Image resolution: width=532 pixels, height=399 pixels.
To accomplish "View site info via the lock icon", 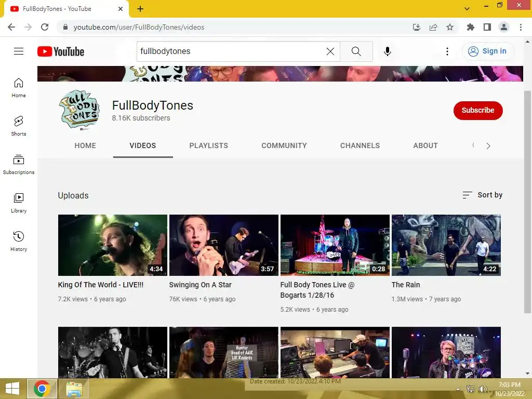I will [x=65, y=27].
